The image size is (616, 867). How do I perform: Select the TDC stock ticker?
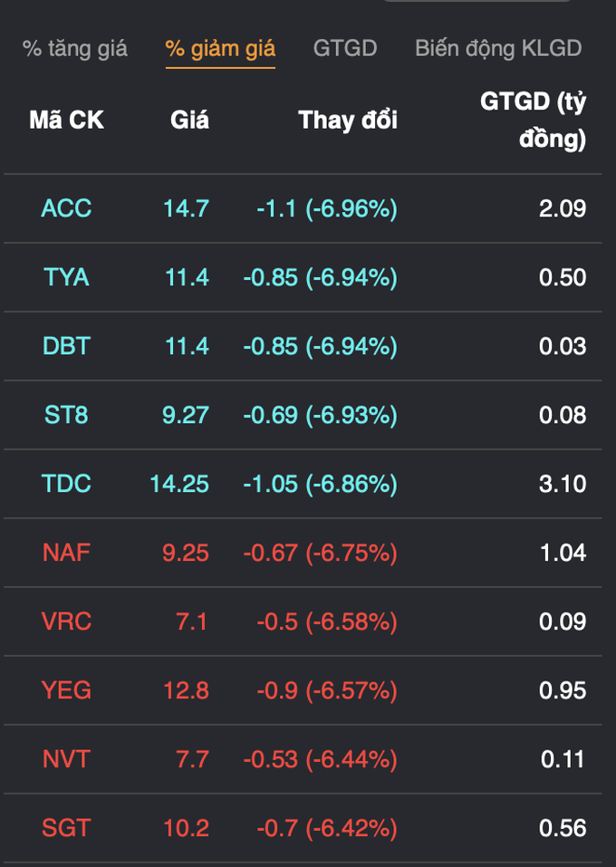(x=66, y=484)
